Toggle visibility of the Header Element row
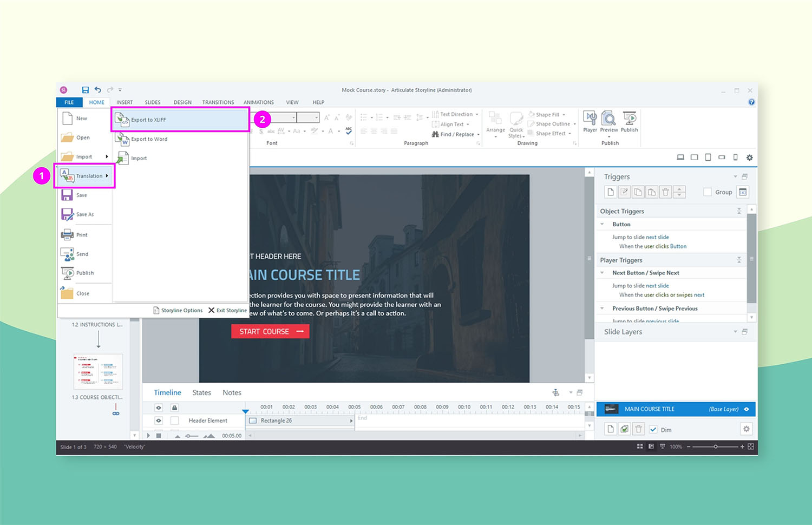This screenshot has width=812, height=525. [158, 420]
